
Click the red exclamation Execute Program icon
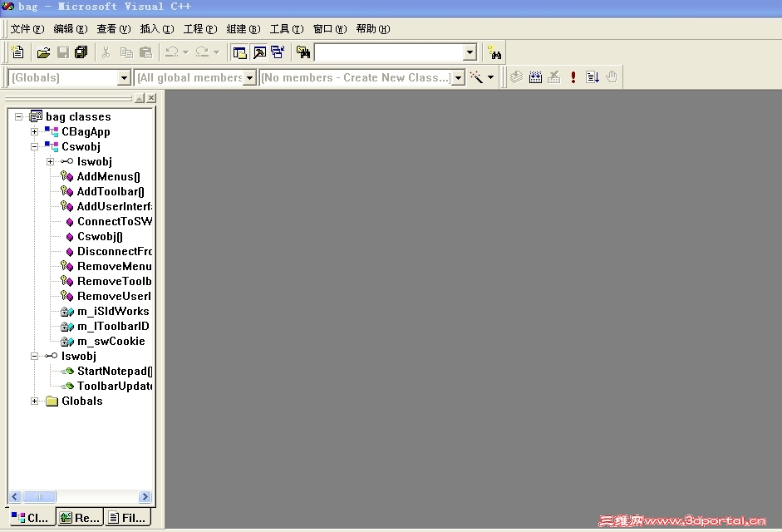point(573,76)
